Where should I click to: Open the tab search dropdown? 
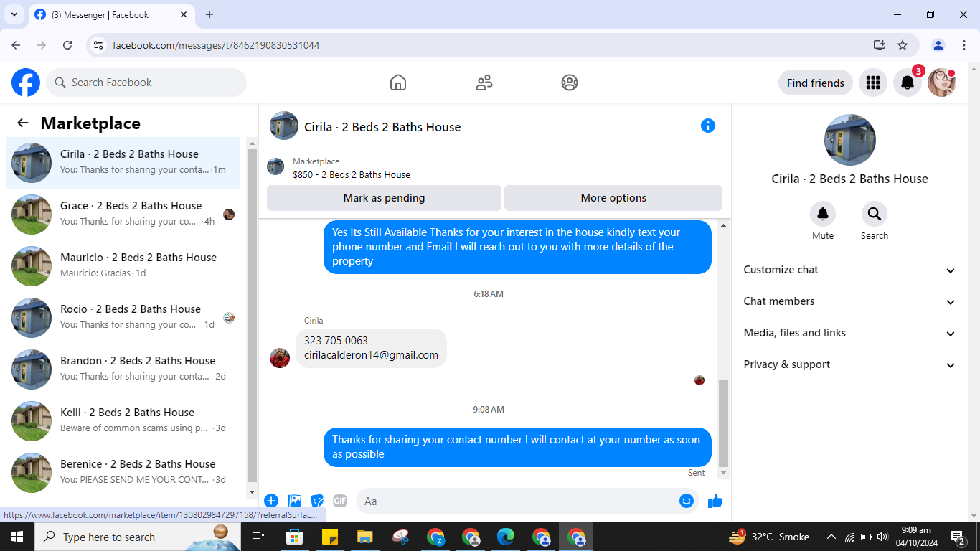pyautogui.click(x=14, y=14)
